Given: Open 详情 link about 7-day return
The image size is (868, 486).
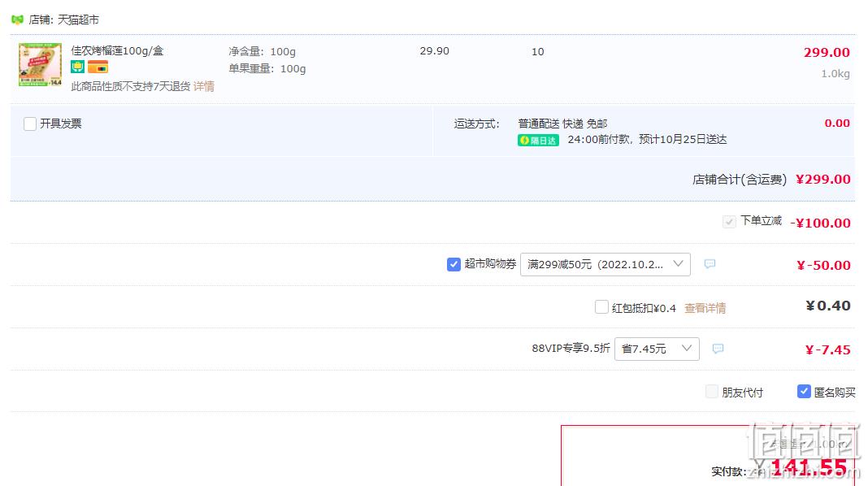Looking at the screenshot, I should point(204,86).
